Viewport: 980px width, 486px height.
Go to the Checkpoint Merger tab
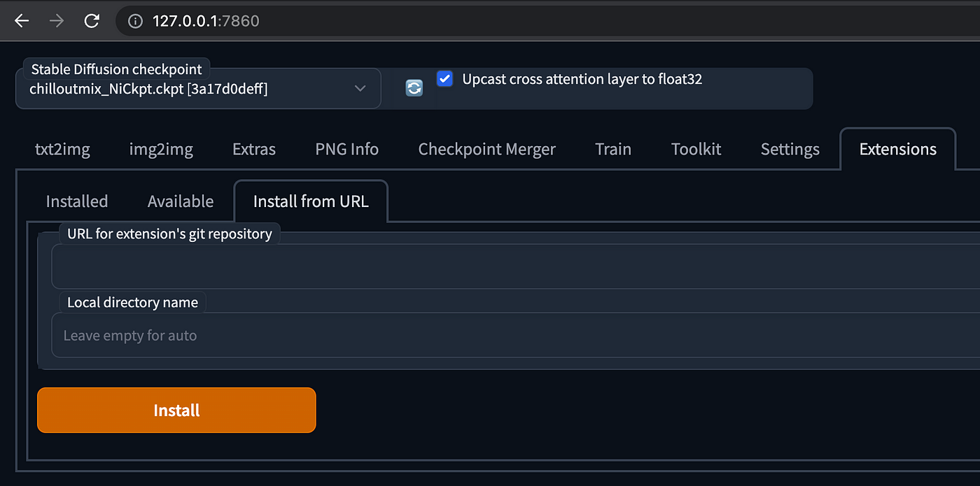click(x=487, y=149)
